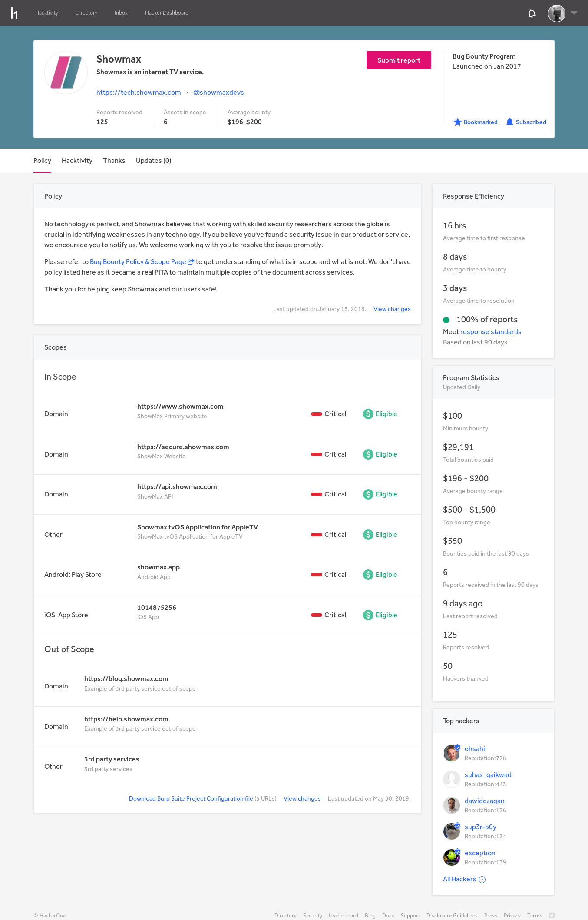Image resolution: width=588 pixels, height=920 pixels.
Task: Open exception hacker profile link
Action: (x=480, y=853)
